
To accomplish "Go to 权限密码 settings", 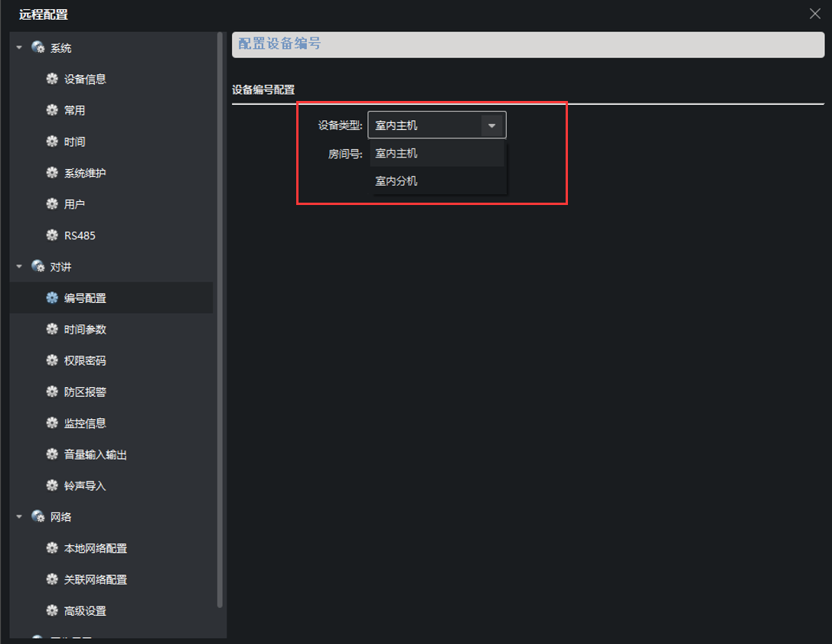I will tap(85, 360).
